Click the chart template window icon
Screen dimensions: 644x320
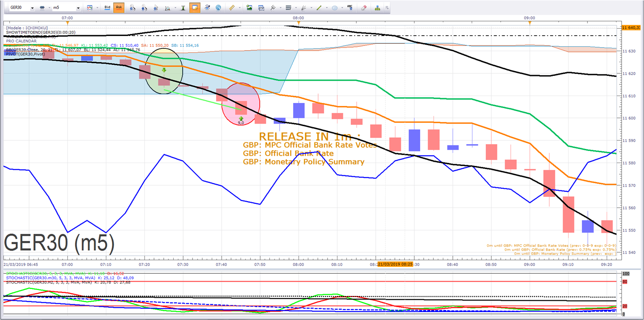261,8
